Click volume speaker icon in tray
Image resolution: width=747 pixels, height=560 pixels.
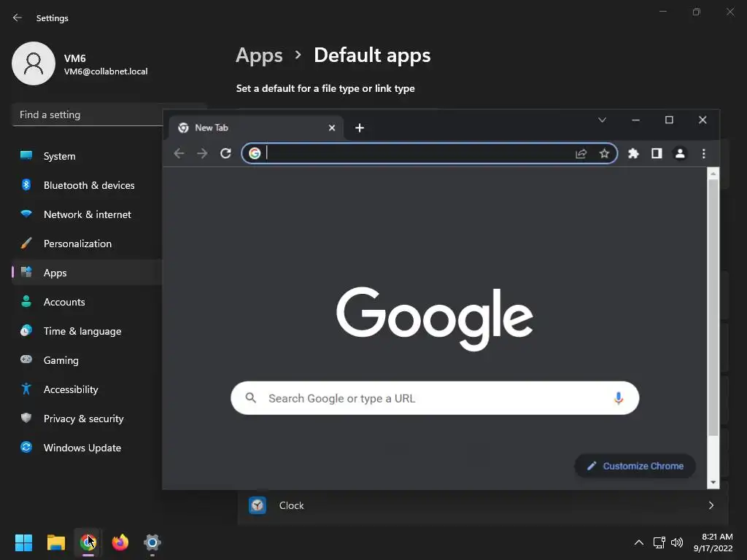[x=676, y=542]
